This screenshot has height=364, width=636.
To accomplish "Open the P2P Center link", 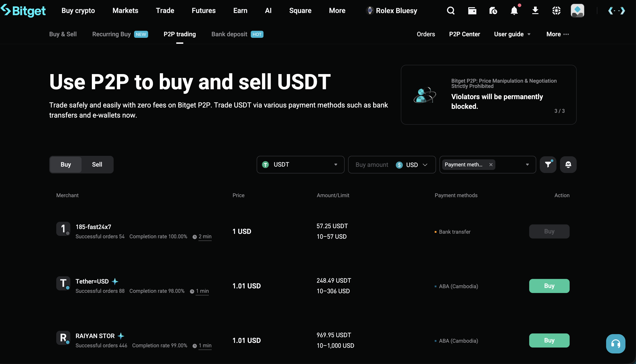I will pos(464,34).
